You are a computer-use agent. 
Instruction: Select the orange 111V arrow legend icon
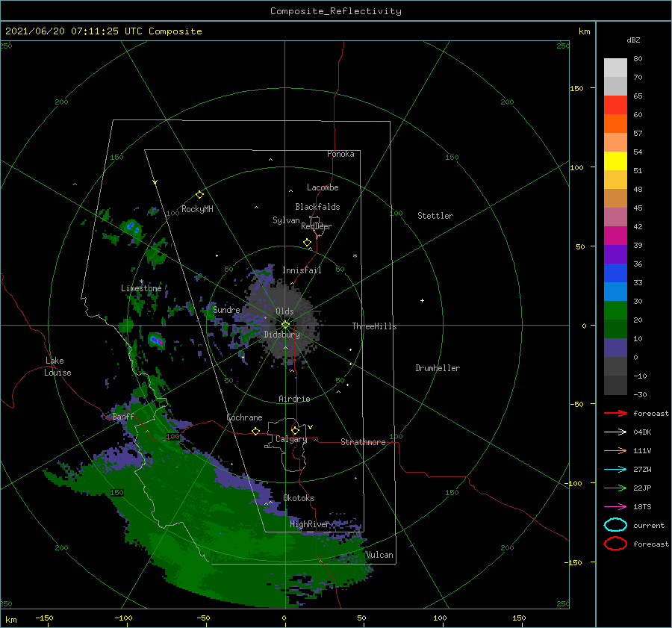coord(615,450)
